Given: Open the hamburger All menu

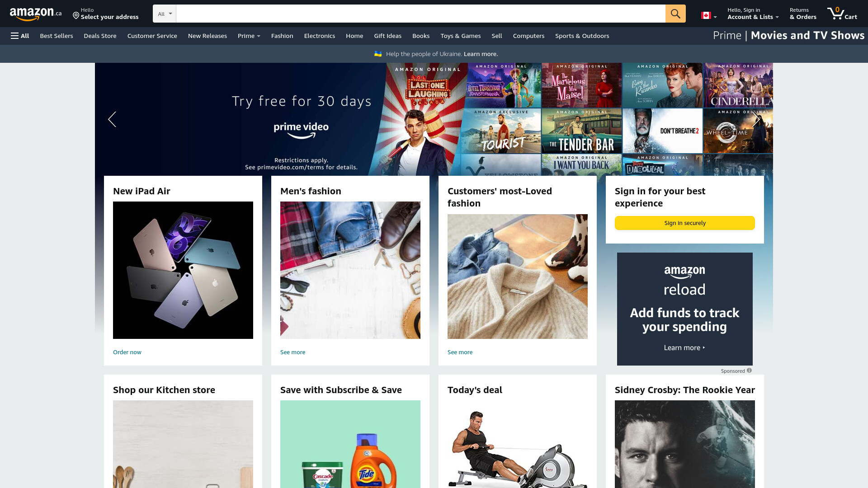Looking at the screenshot, I should pos(20,36).
